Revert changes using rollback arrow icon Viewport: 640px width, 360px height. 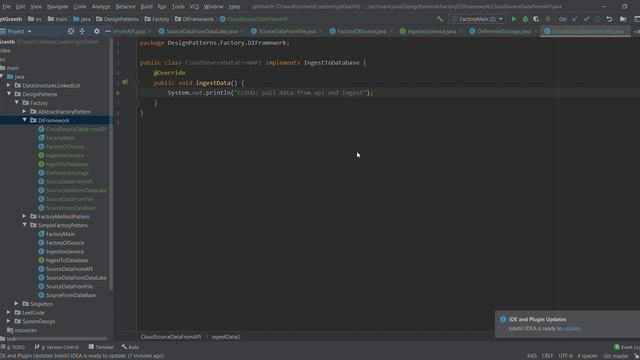click(609, 19)
